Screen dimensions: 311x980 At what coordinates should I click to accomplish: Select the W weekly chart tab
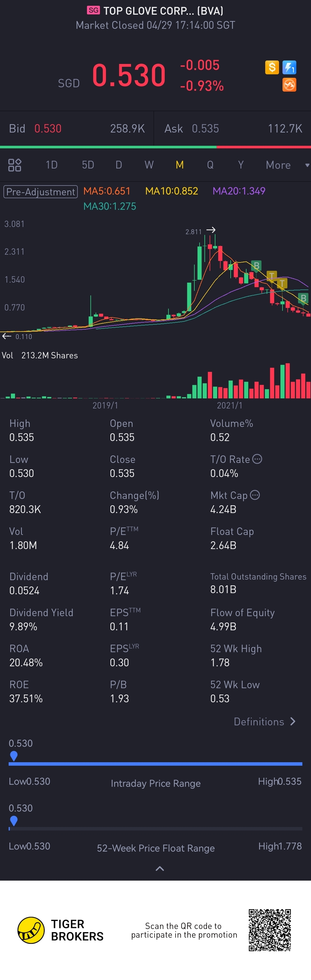(x=149, y=165)
